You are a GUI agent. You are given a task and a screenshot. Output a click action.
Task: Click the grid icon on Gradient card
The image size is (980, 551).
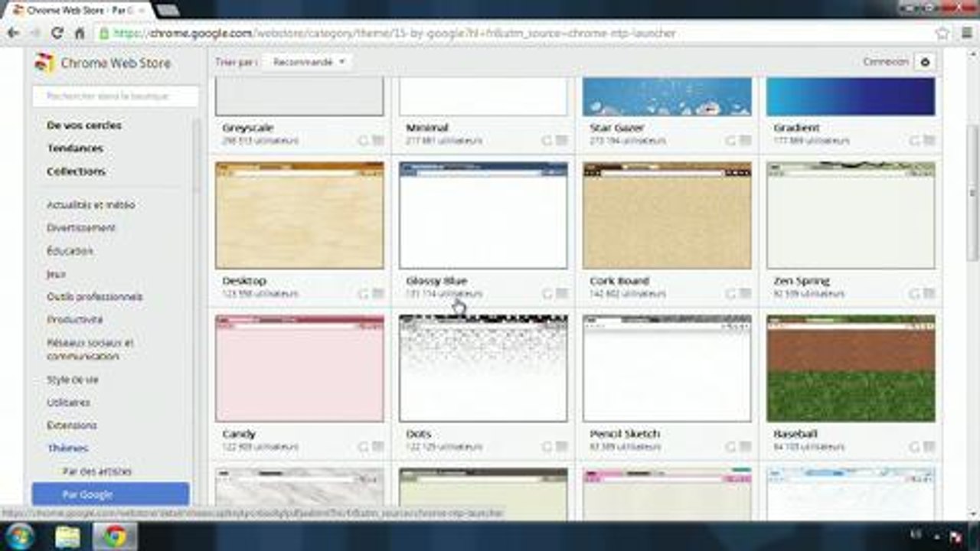coord(929,141)
